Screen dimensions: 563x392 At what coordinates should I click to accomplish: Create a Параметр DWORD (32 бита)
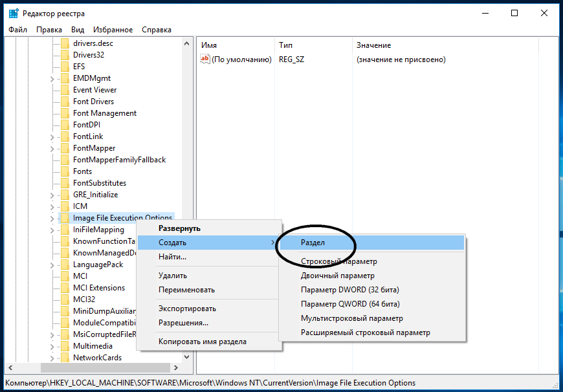point(372,290)
